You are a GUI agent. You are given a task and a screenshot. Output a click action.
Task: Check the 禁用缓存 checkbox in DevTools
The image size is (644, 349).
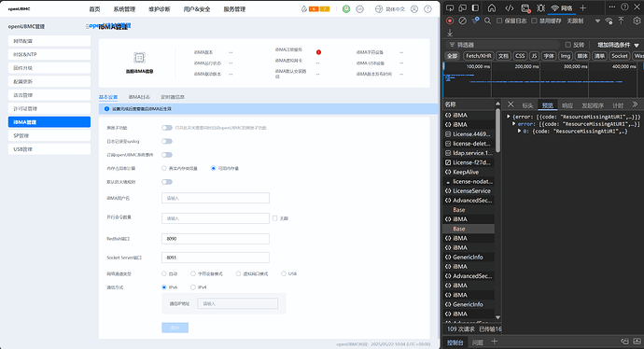[534, 21]
